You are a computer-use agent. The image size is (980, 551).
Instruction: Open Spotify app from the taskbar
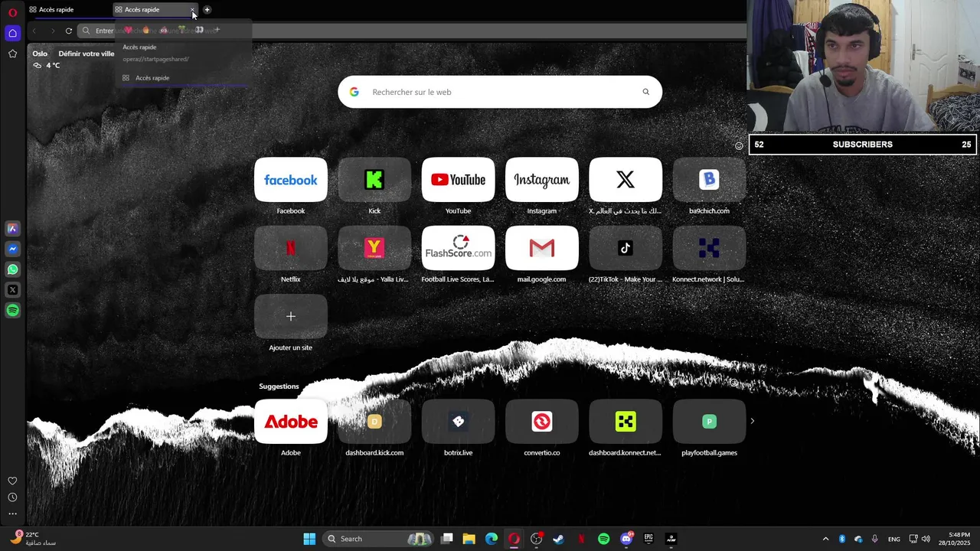[x=603, y=539]
